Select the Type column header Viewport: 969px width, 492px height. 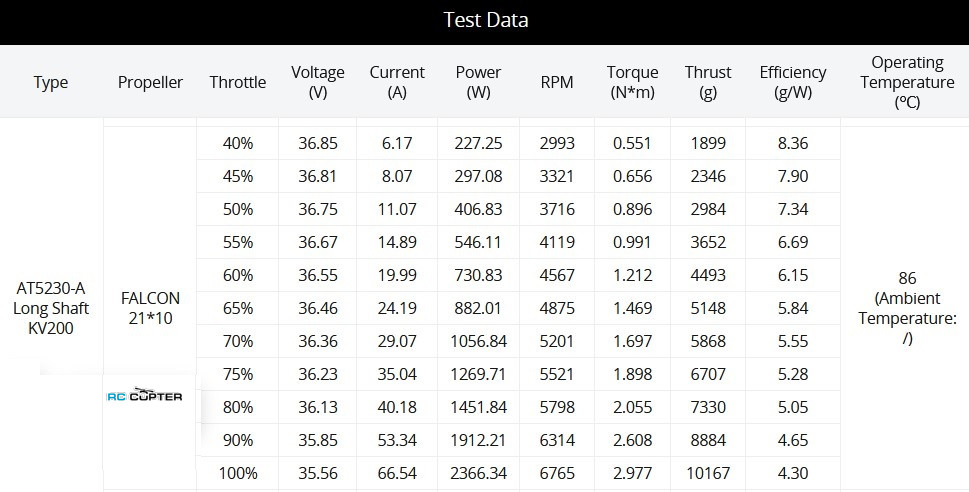50,82
